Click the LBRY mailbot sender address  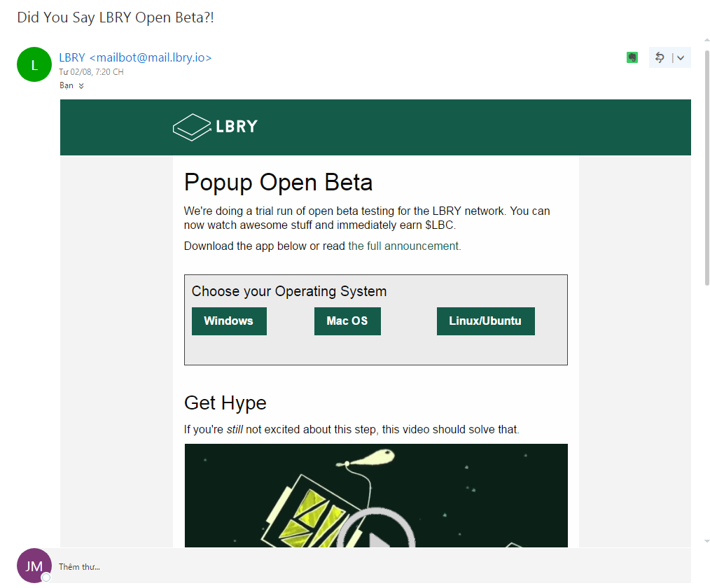click(x=135, y=57)
